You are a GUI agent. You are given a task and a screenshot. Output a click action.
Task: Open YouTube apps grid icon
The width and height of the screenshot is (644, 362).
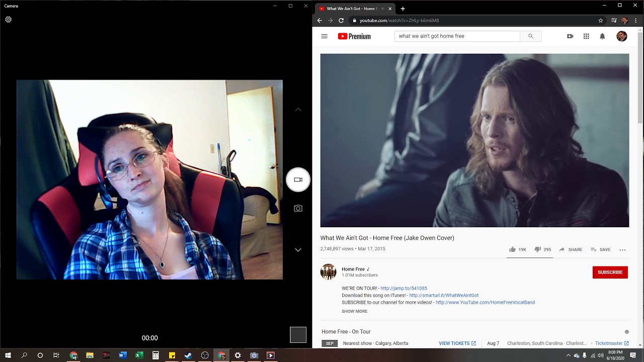pos(586,36)
